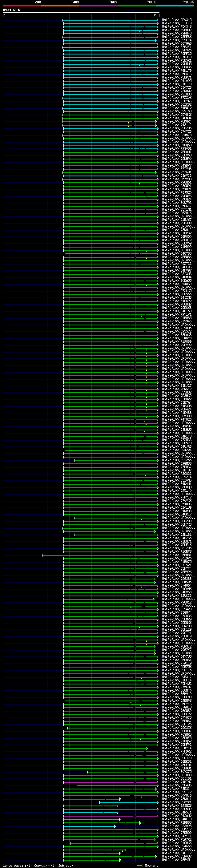Click the purple ~60% identity legend segment
Image resolution: width=197 pixels, height=868 pixels.
[x=98, y=6]
